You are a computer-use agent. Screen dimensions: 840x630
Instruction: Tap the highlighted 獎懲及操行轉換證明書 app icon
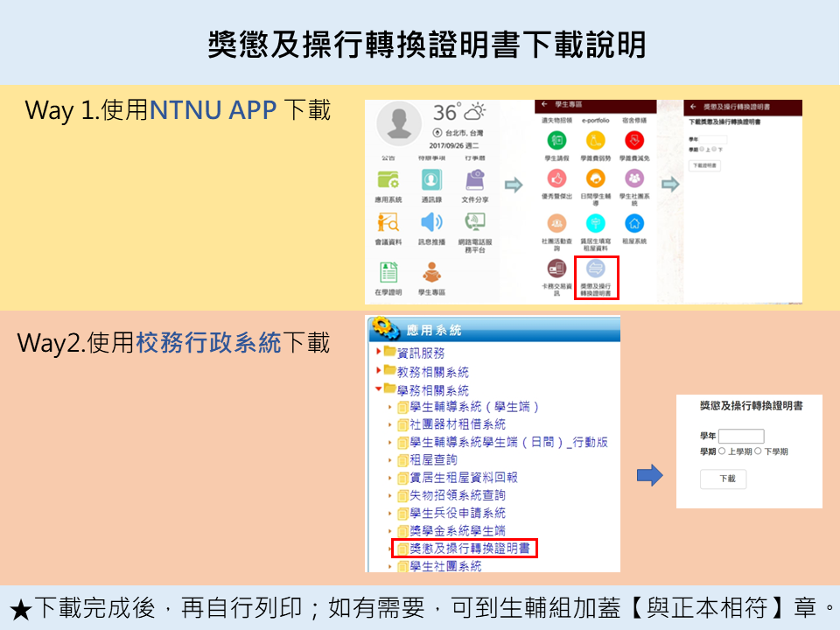597,269
